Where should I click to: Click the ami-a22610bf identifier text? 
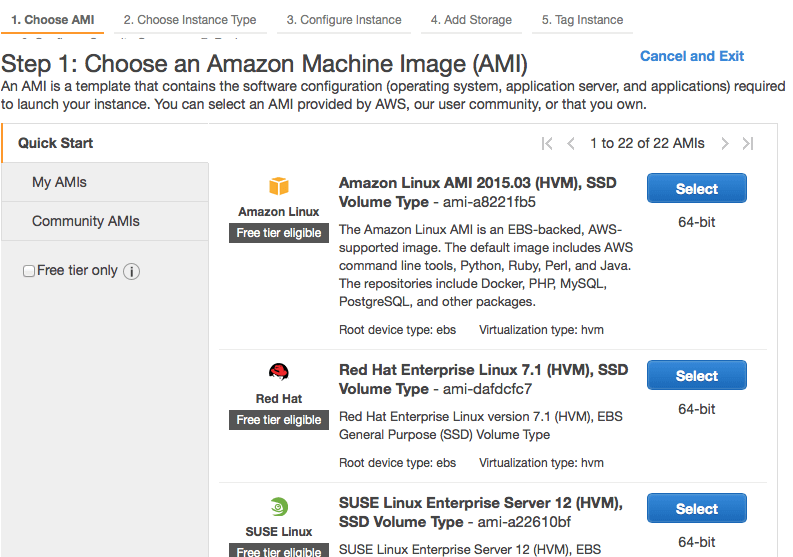coord(524,522)
